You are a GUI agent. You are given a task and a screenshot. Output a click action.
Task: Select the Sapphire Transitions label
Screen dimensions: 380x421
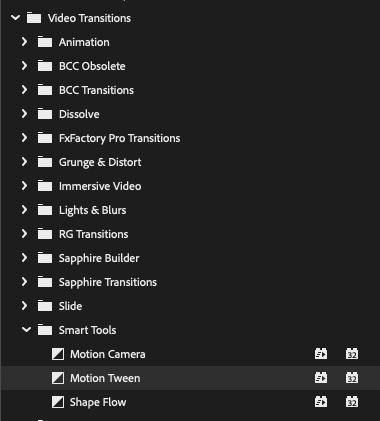point(108,282)
